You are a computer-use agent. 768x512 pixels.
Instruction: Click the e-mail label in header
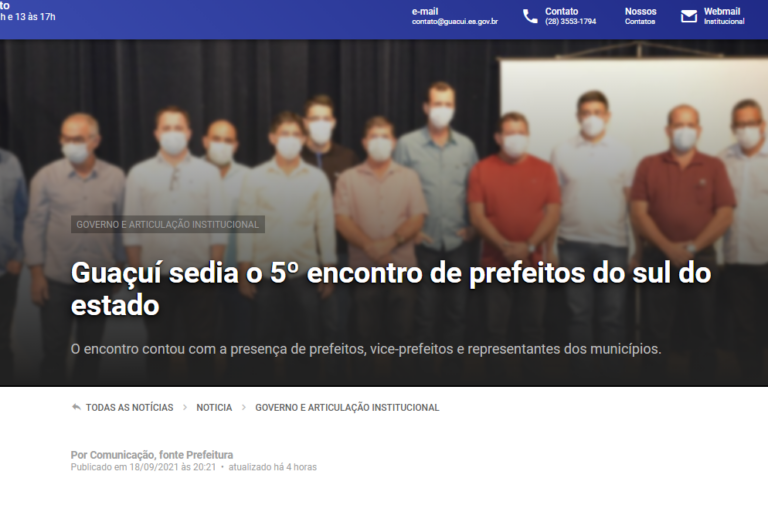[x=425, y=11]
